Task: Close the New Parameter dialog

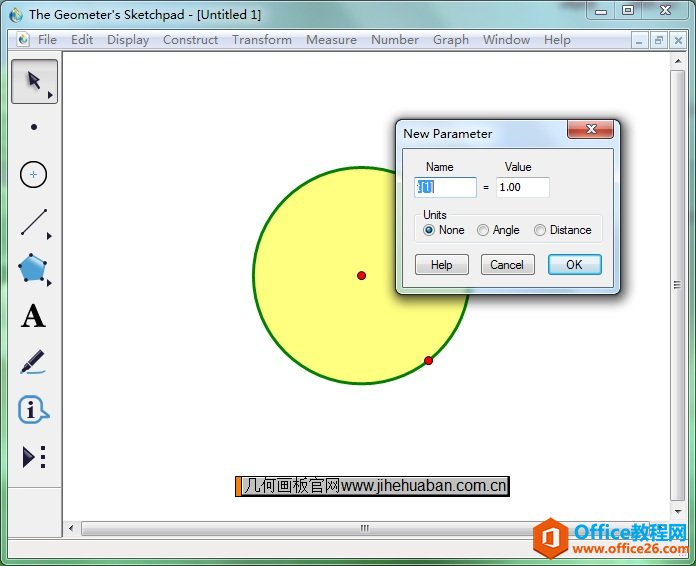Action: (591, 129)
